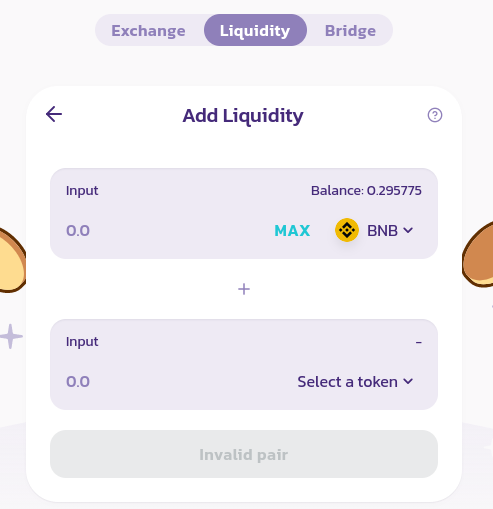Click the plus sign between inputs

click(x=244, y=289)
